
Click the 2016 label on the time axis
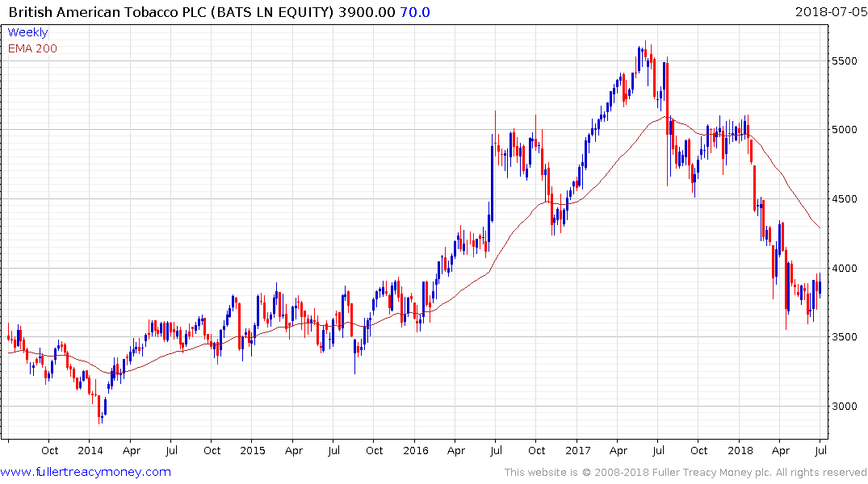coord(416,450)
